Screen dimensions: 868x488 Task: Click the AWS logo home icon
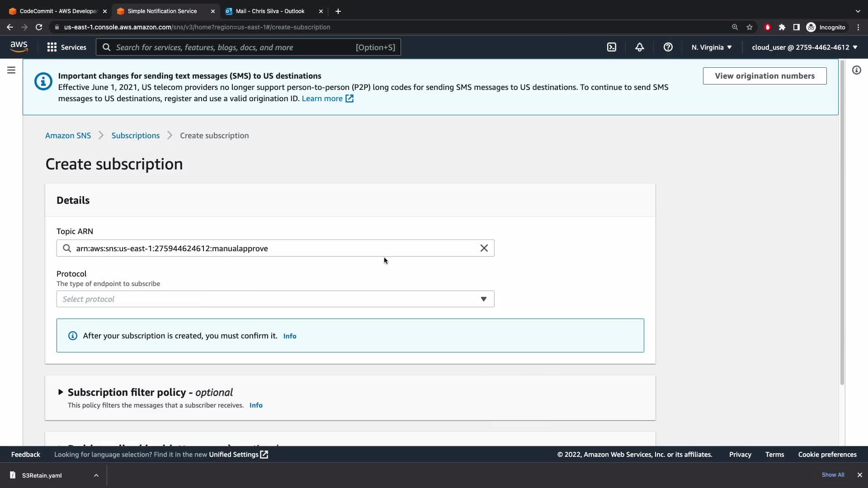pyautogui.click(x=19, y=47)
